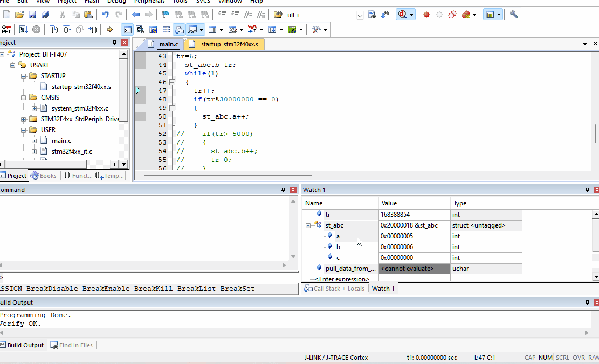Select main.c in the project tree

(x=61, y=141)
